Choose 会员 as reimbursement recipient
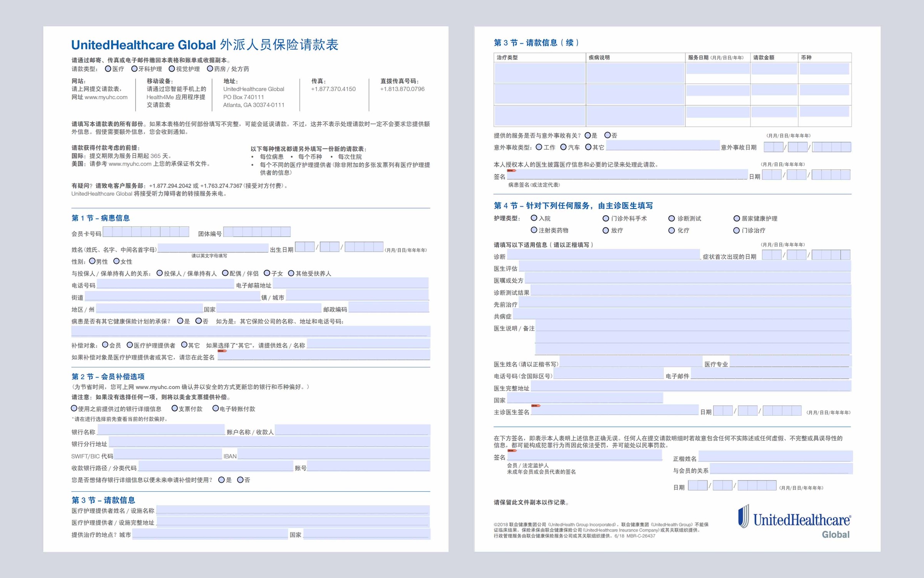 coord(105,344)
